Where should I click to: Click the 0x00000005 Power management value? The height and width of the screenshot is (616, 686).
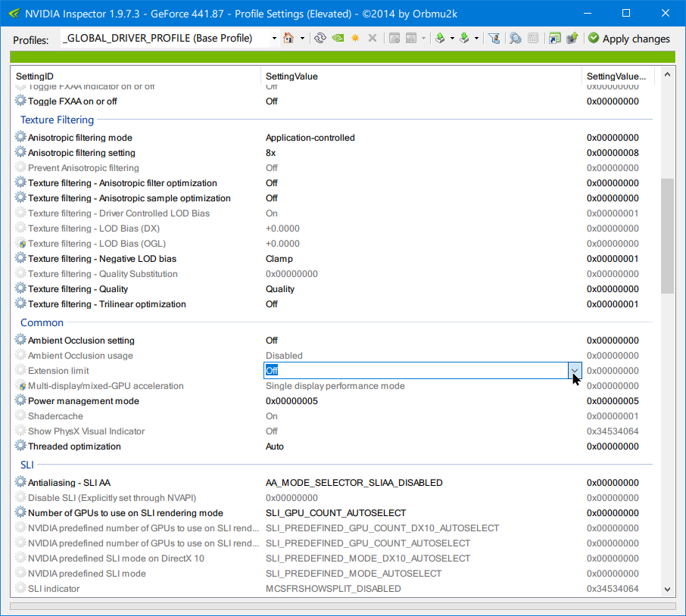tap(292, 401)
